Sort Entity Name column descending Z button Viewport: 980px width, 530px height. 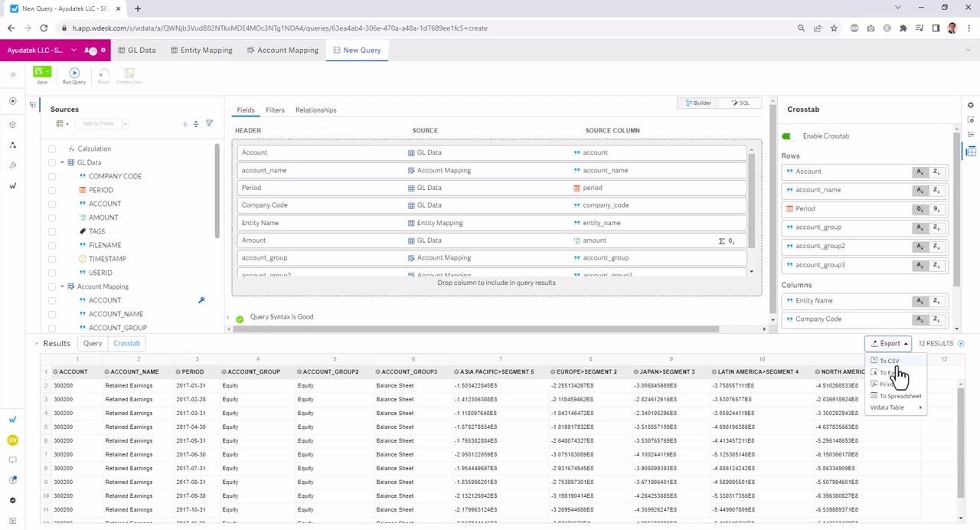937,301
